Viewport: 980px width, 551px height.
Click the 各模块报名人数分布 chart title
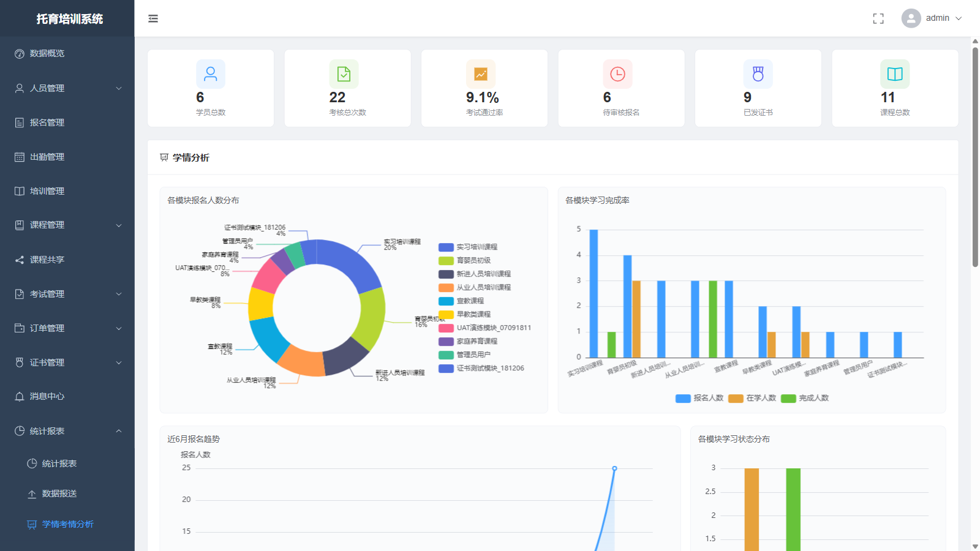click(x=203, y=200)
